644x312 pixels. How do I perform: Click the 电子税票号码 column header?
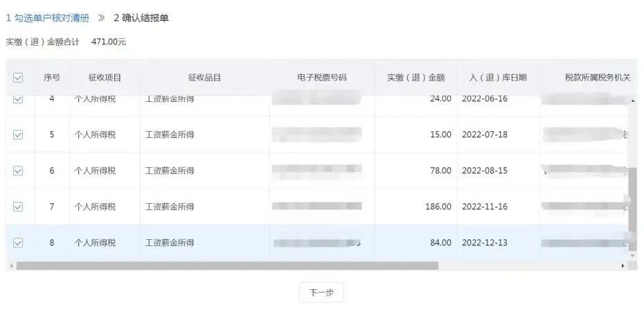point(322,78)
